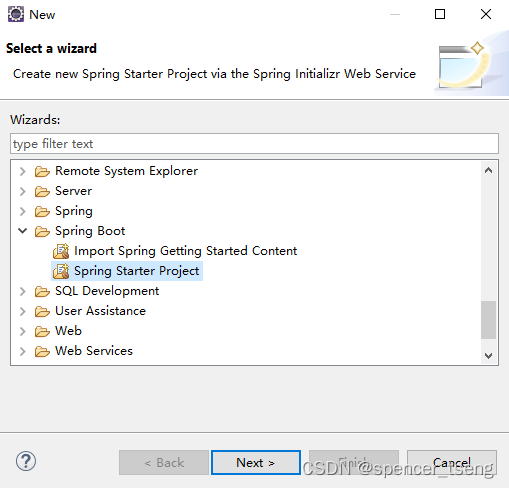Open help with the question mark icon

(26, 461)
